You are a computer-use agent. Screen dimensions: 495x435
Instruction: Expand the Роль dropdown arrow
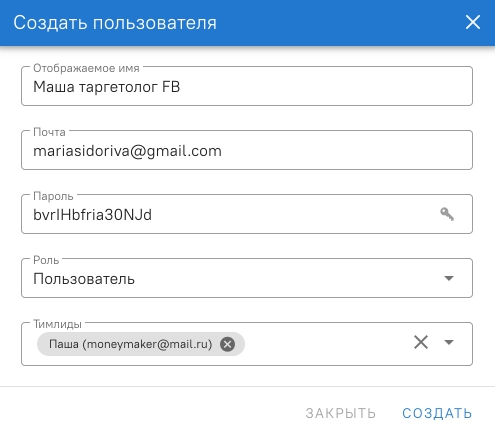tap(449, 278)
